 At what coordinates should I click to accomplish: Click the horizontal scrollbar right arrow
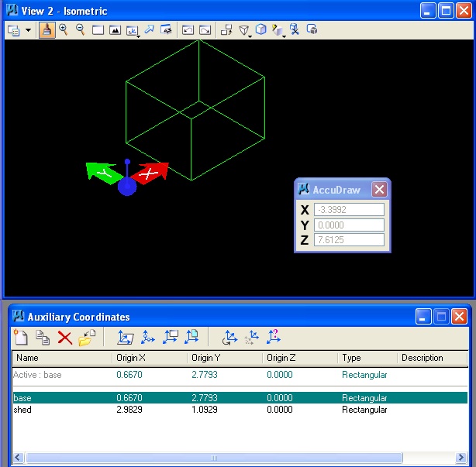coord(461,457)
